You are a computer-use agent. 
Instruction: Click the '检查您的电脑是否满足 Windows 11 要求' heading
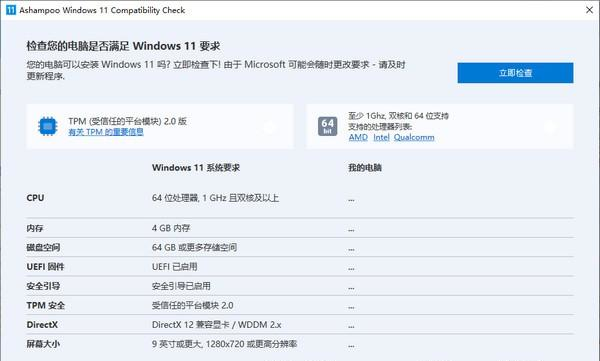123,46
